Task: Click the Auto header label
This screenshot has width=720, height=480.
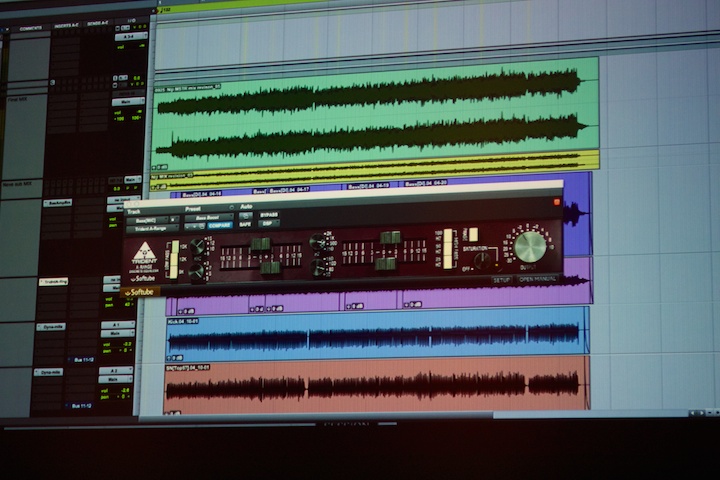Action: coord(246,207)
